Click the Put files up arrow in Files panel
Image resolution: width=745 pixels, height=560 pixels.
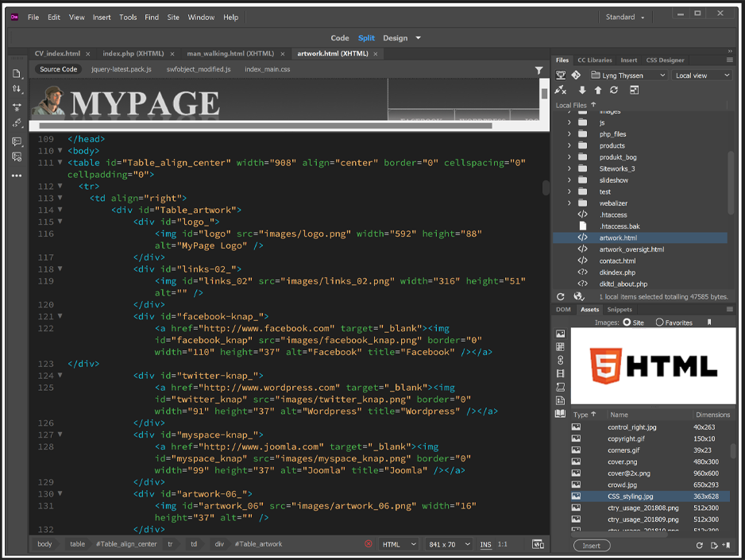[597, 91]
